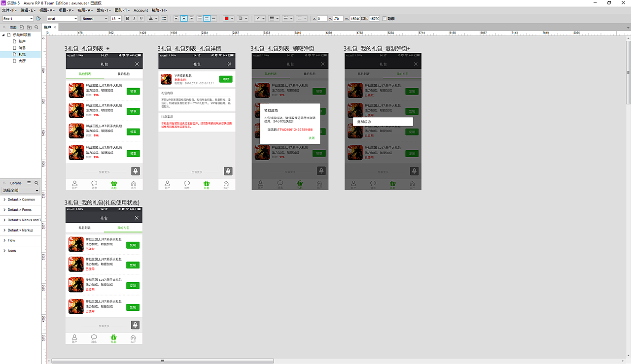Open the line width dropdown

(274, 18)
